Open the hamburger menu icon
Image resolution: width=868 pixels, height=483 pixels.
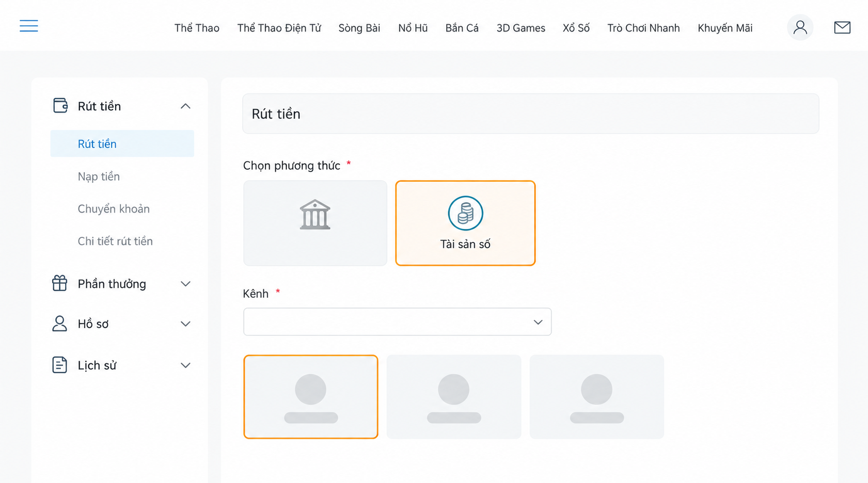coord(29,26)
